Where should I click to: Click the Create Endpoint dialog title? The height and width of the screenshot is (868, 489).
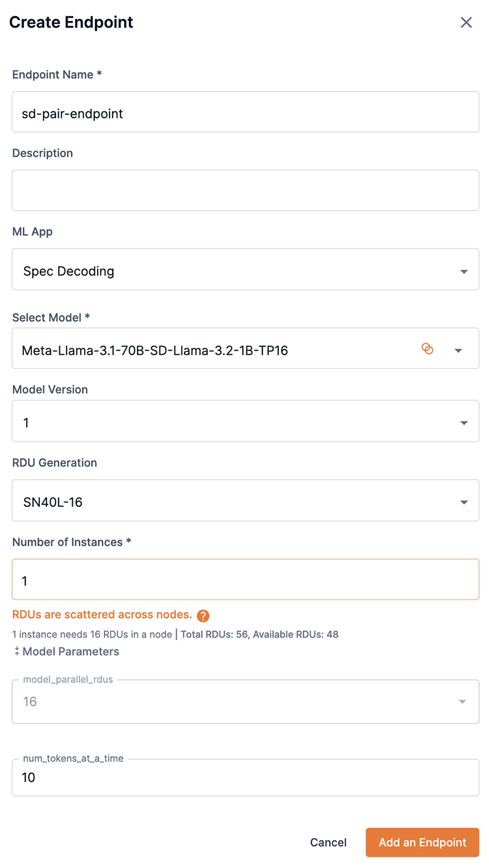[x=71, y=22]
